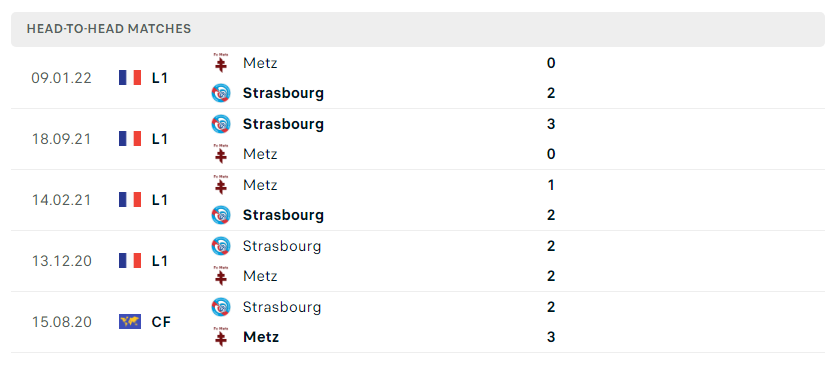Select bold Strasbourg name in 14.02.21 match

click(x=283, y=215)
